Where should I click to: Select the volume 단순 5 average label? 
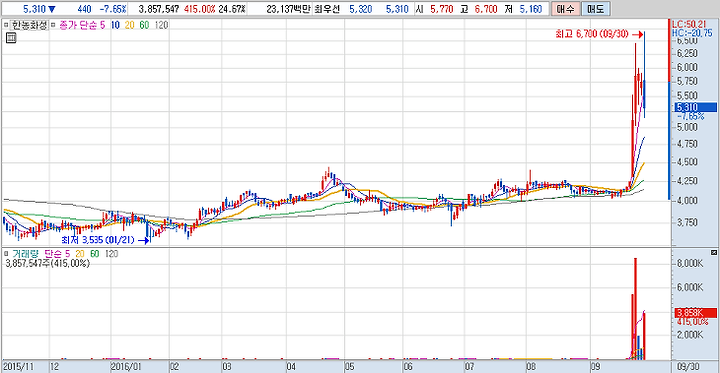tap(57, 254)
